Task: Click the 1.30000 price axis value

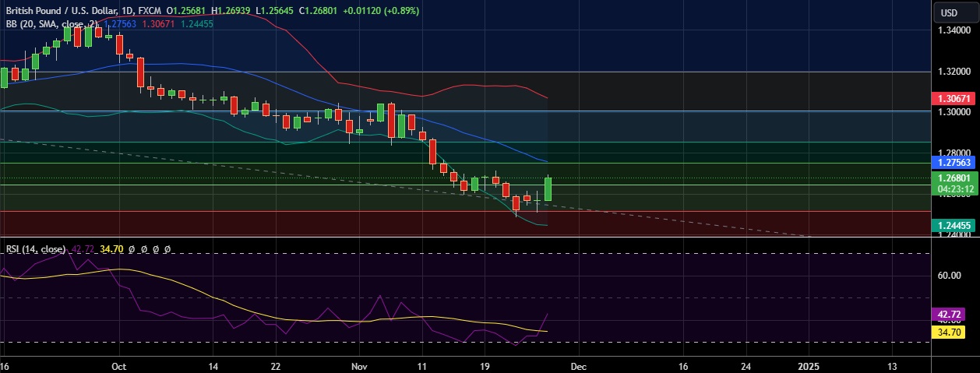Action: [955, 111]
